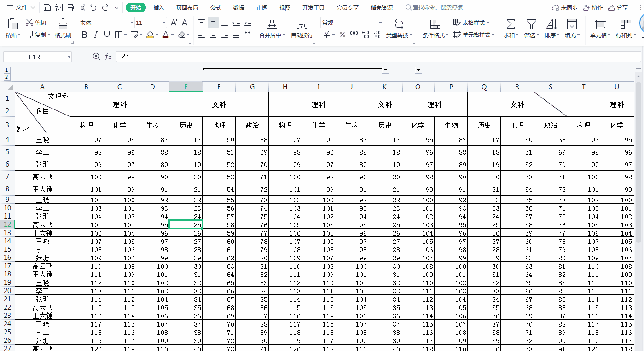Open the 条件格式 conditional formatting menu

435,29
